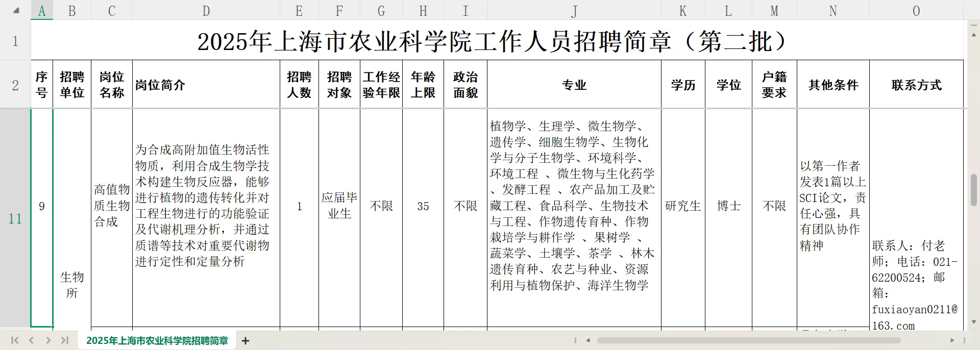The width and height of the screenshot is (980, 350).
Task: Select column L header
Action: (728, 11)
